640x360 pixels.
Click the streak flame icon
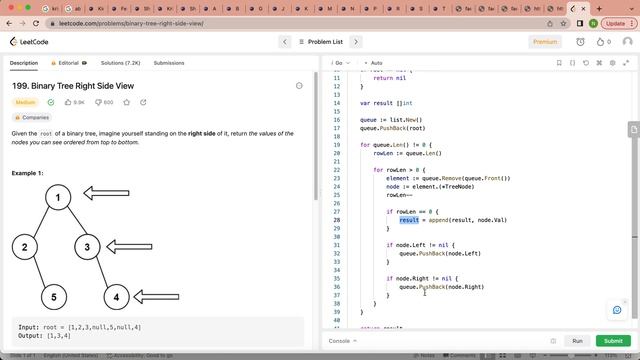coord(600,42)
